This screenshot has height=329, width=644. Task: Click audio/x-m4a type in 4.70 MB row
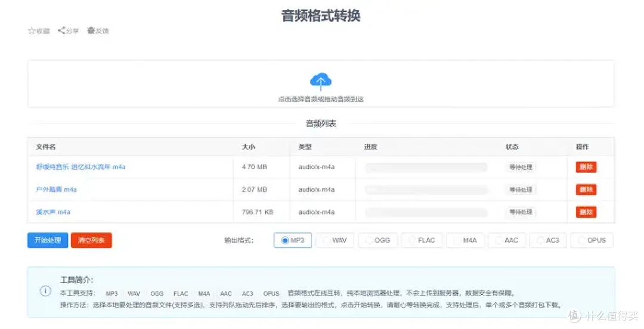coord(316,167)
